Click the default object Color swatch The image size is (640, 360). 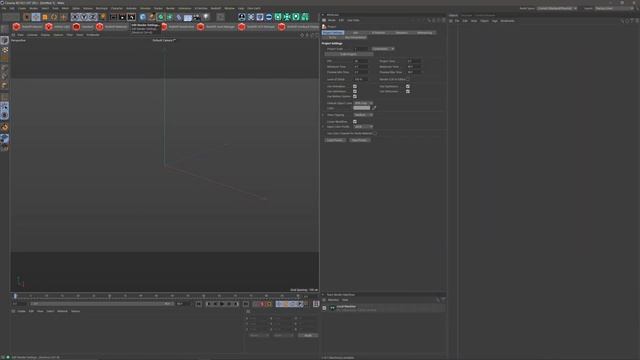[x=362, y=108]
